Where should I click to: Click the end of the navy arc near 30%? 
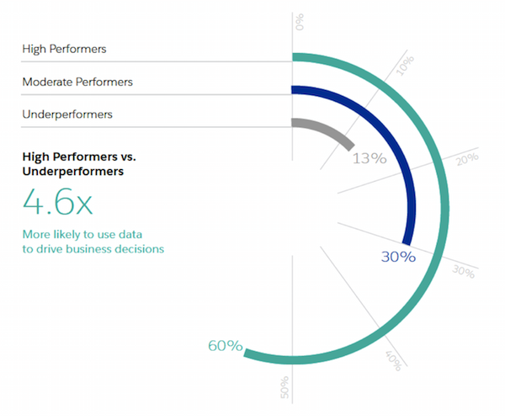pyautogui.click(x=407, y=239)
